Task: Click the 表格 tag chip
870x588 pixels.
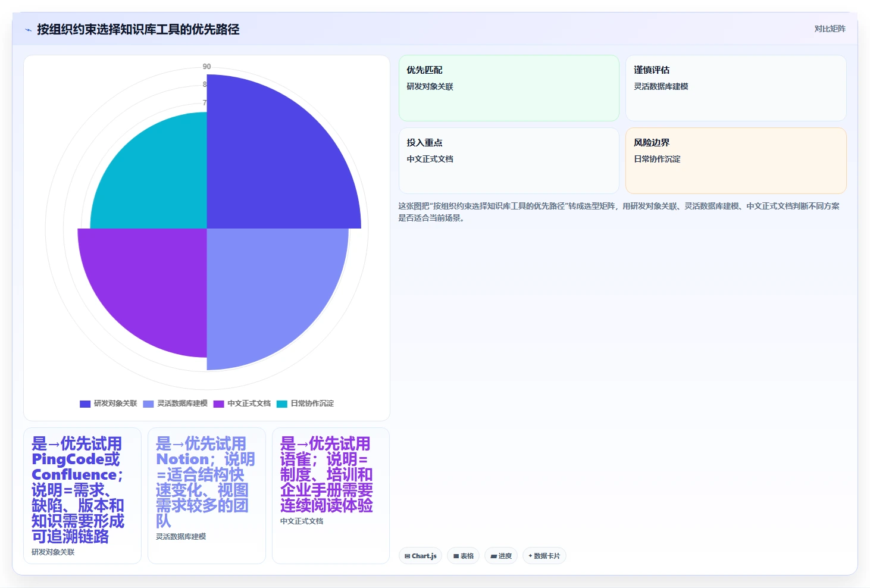Action: tap(463, 556)
